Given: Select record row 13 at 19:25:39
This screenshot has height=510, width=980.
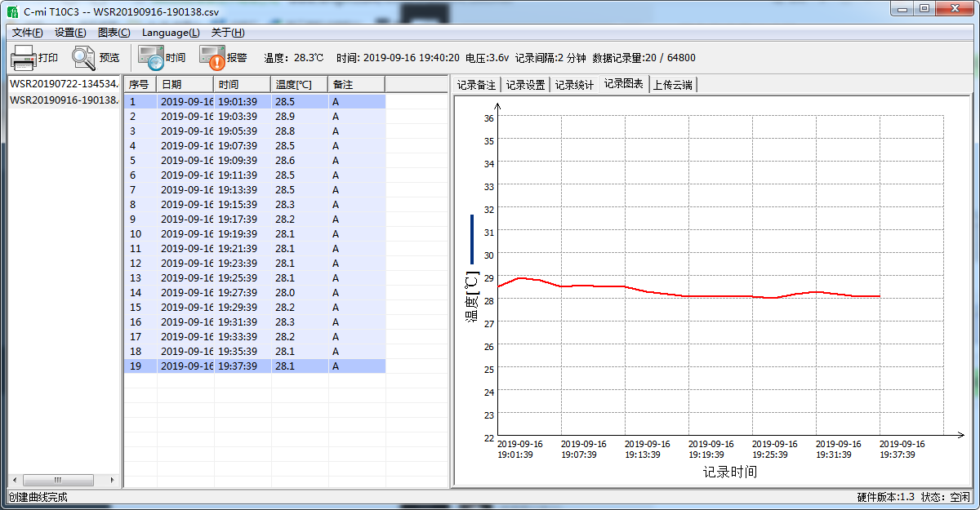Looking at the screenshot, I should coord(255,278).
